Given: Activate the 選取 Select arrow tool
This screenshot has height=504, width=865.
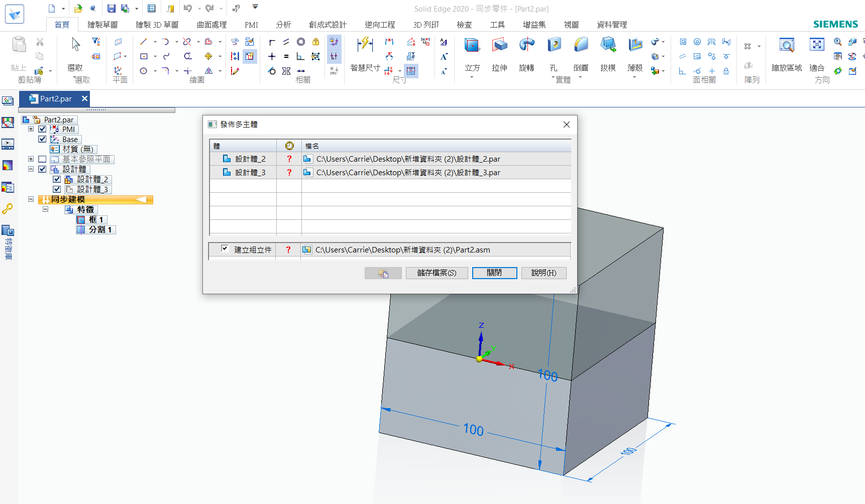Looking at the screenshot, I should tap(75, 44).
